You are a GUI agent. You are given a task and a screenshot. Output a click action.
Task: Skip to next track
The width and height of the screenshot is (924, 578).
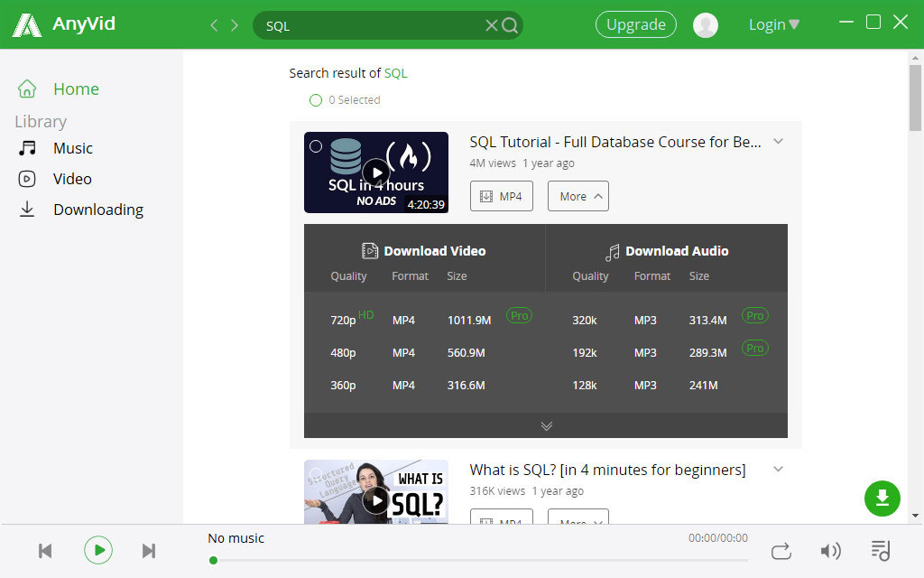pos(149,551)
